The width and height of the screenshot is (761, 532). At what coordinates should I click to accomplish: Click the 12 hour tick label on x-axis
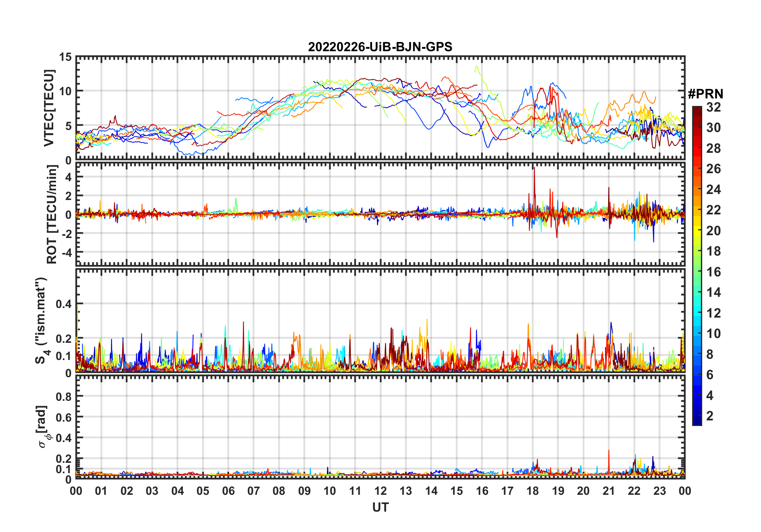coord(380,491)
